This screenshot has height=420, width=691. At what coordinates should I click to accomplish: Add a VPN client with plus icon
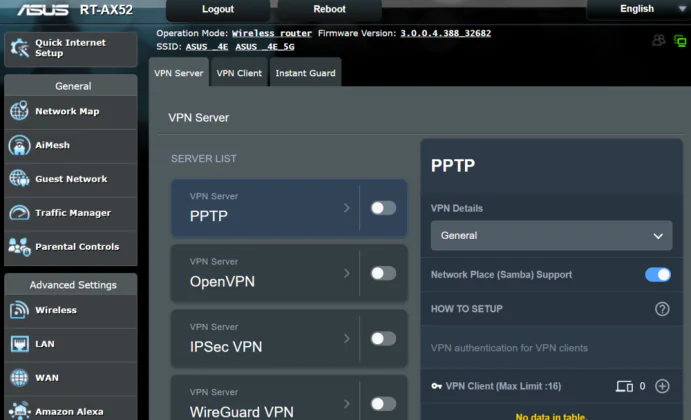tap(662, 386)
